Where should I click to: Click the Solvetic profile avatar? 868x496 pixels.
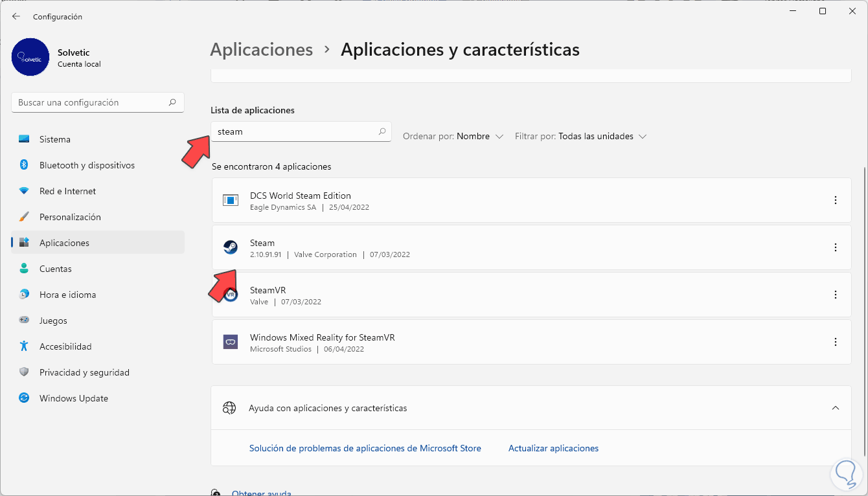point(30,57)
